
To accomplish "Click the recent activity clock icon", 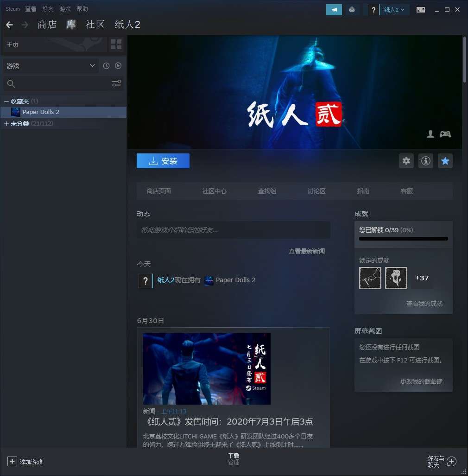I will pyautogui.click(x=106, y=66).
